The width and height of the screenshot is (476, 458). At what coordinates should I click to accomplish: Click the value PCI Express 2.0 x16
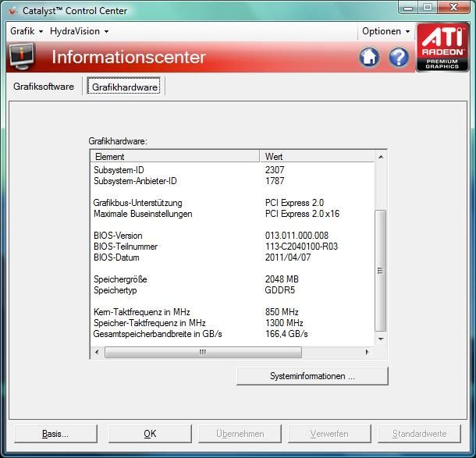pos(302,214)
